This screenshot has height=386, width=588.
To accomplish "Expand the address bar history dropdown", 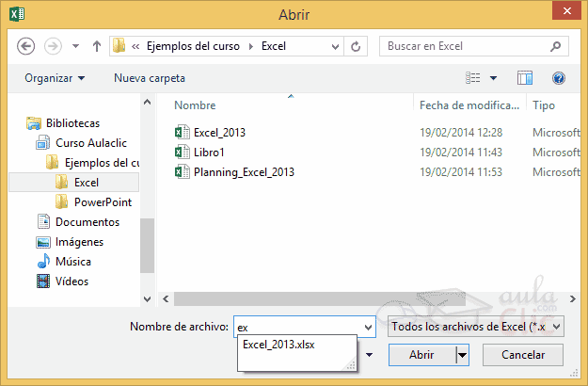I will 333,45.
